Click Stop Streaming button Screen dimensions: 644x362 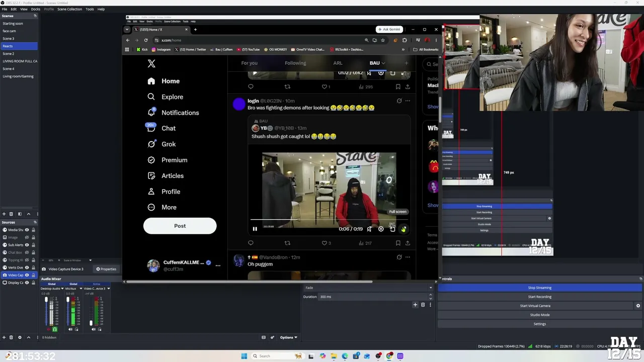540,288
